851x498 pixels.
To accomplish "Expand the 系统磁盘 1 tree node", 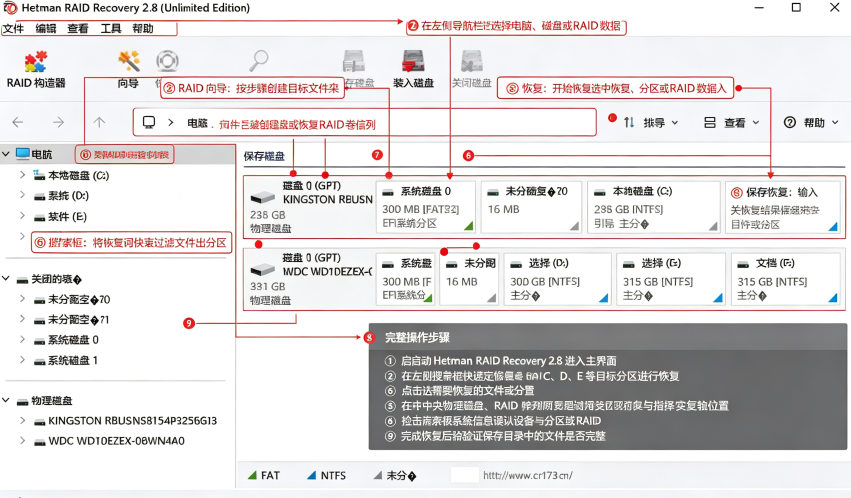I will point(22,360).
